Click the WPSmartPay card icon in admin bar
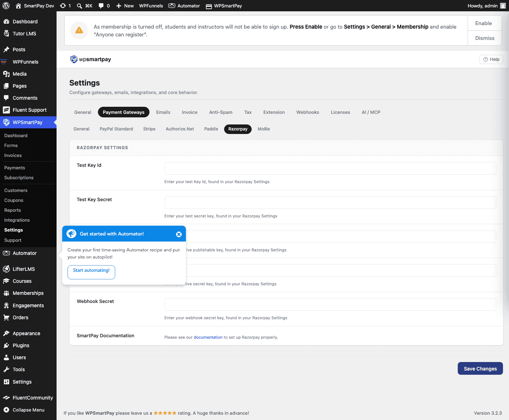 209,6
